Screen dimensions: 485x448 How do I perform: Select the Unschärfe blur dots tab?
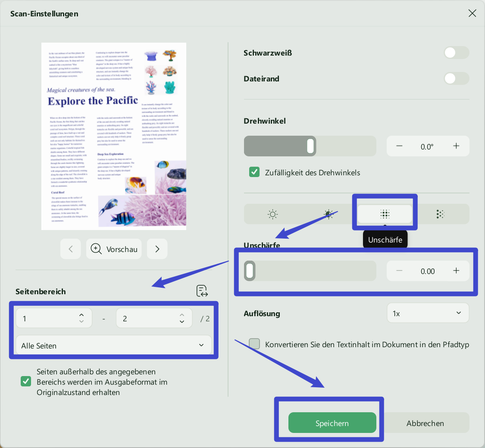pyautogui.click(x=385, y=214)
